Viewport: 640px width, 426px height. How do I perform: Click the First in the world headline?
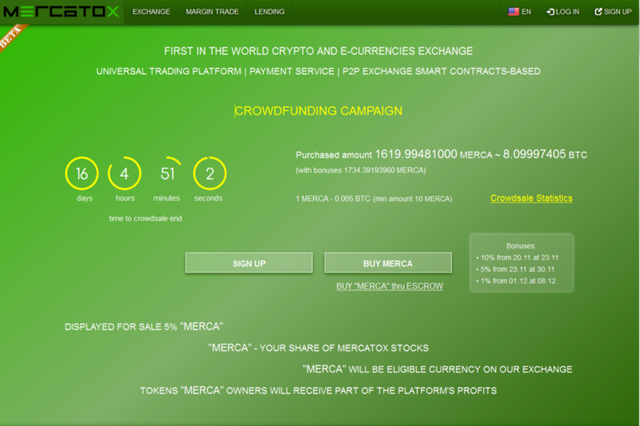318,51
